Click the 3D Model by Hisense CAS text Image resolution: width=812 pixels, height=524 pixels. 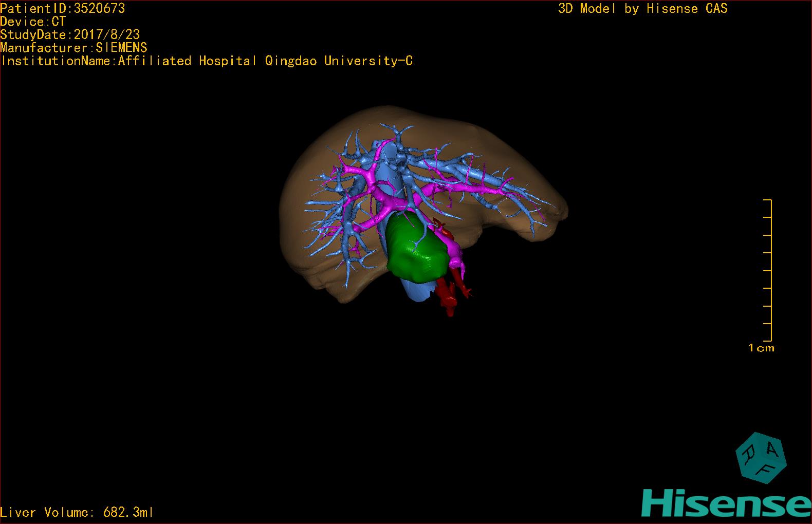tap(643, 9)
